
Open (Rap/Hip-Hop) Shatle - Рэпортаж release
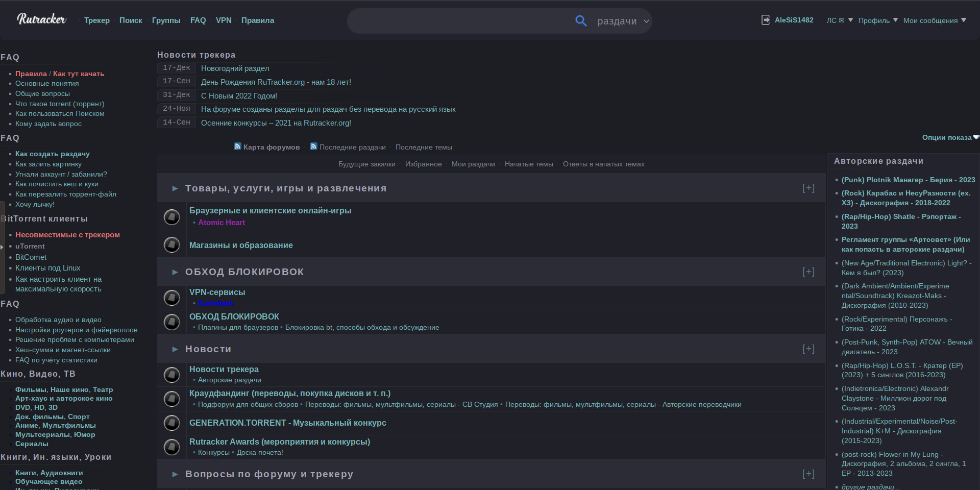click(x=901, y=221)
